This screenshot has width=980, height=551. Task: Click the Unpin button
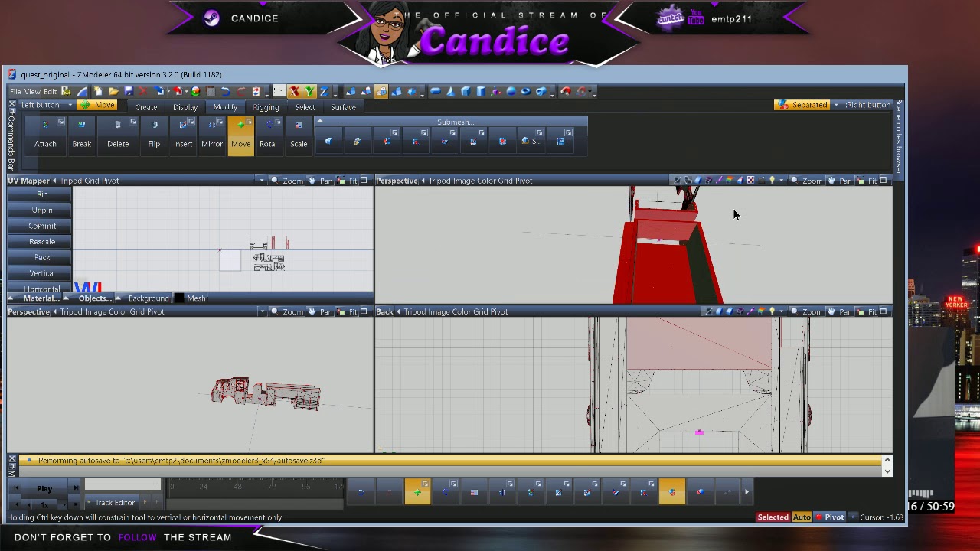(42, 210)
